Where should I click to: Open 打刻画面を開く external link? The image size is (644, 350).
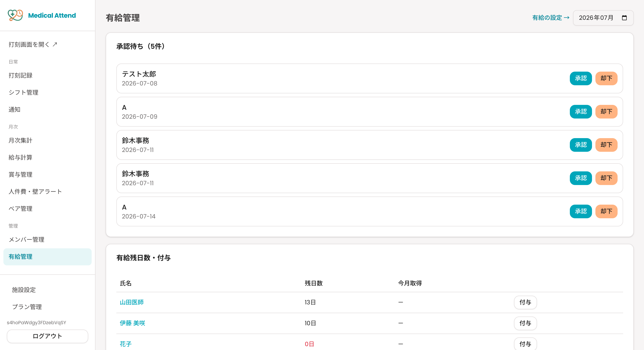click(x=33, y=45)
